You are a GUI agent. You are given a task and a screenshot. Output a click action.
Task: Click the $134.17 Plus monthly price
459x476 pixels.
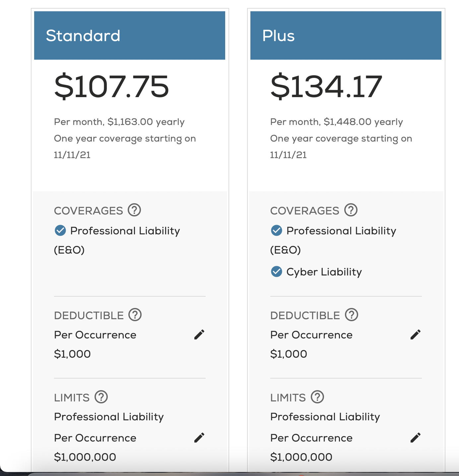(x=326, y=87)
